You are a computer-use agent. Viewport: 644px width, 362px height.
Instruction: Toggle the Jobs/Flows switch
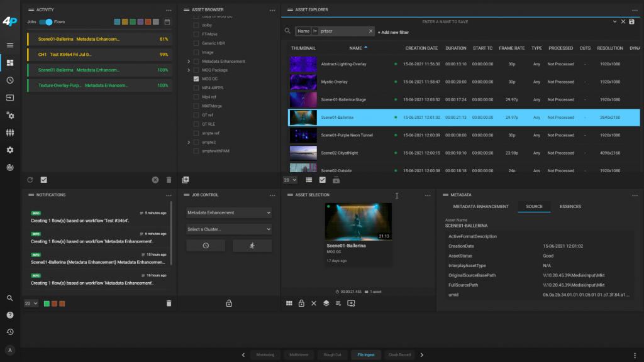tap(45, 22)
